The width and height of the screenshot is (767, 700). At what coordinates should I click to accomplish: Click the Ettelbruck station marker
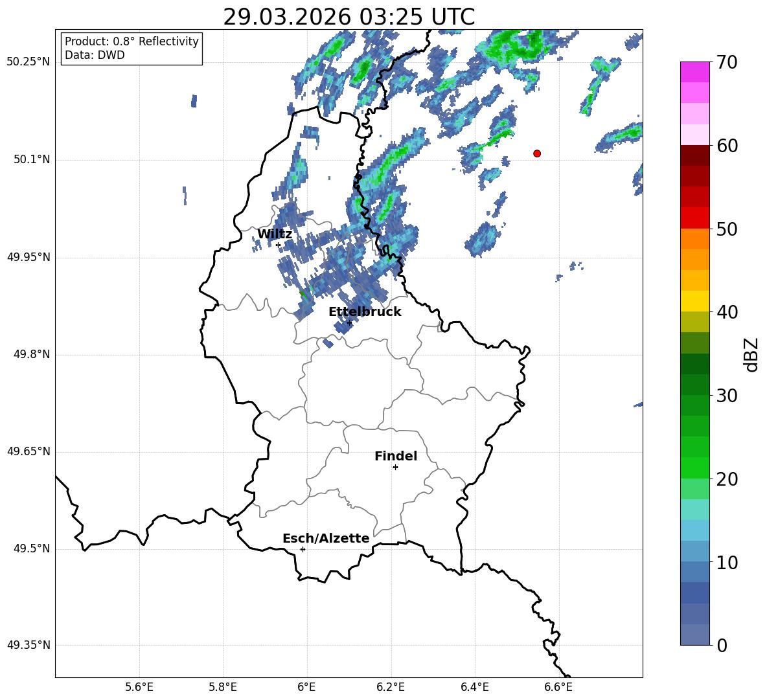pos(349,322)
